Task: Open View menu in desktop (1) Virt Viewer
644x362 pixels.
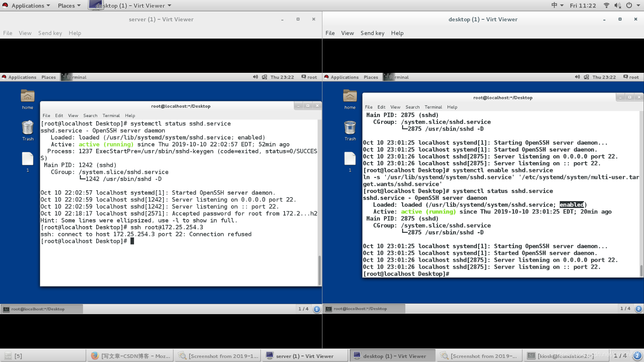Action: click(347, 33)
